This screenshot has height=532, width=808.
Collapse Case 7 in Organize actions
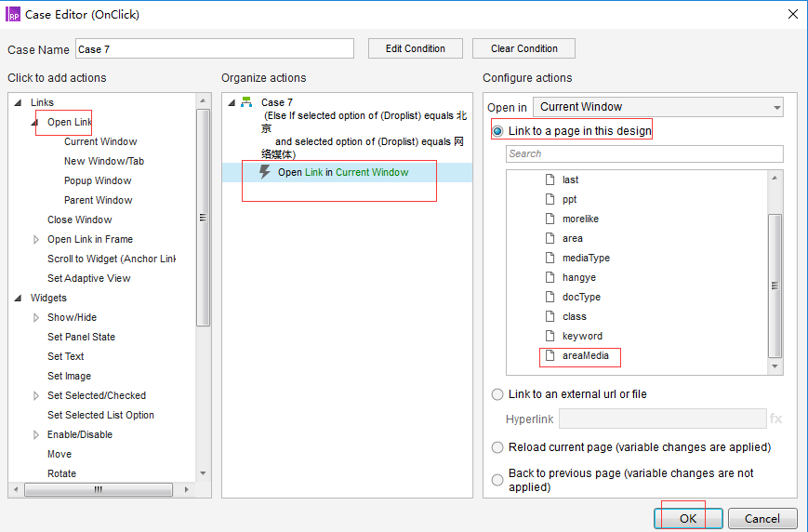(232, 102)
